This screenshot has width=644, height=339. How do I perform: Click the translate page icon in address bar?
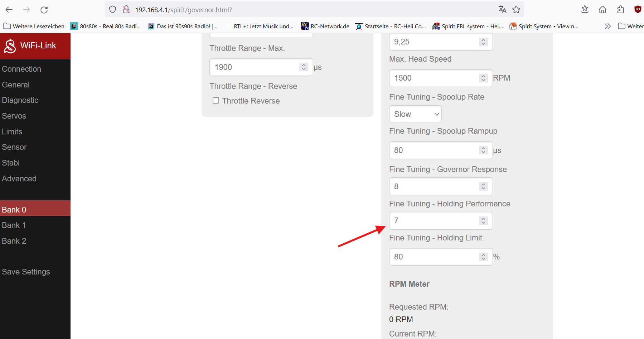(x=502, y=10)
